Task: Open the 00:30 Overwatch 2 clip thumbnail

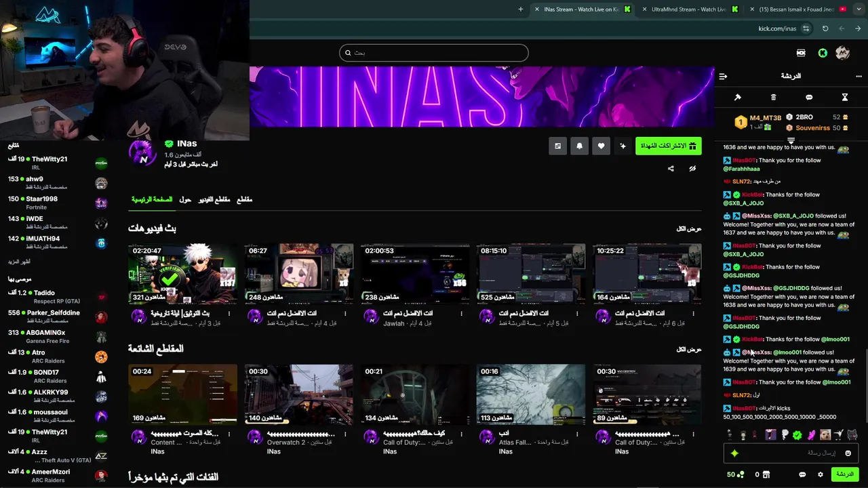Action: pos(298,394)
